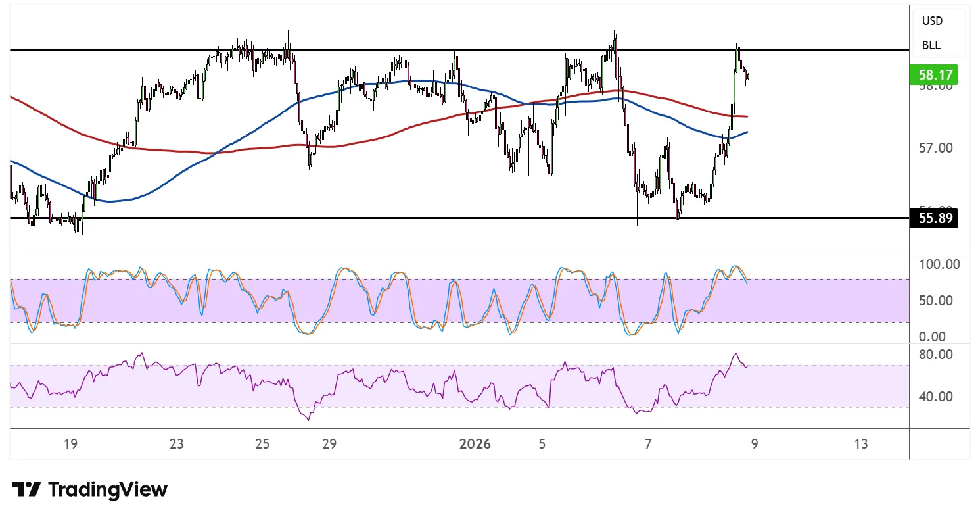
Task: Click the 40.00 RSI scale label
Action: pyautogui.click(x=935, y=397)
